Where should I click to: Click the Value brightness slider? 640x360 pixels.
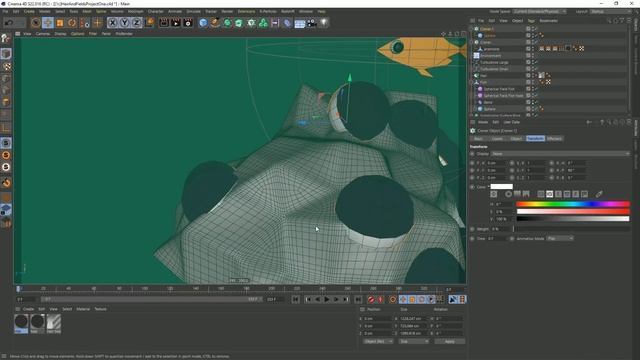tap(573, 219)
